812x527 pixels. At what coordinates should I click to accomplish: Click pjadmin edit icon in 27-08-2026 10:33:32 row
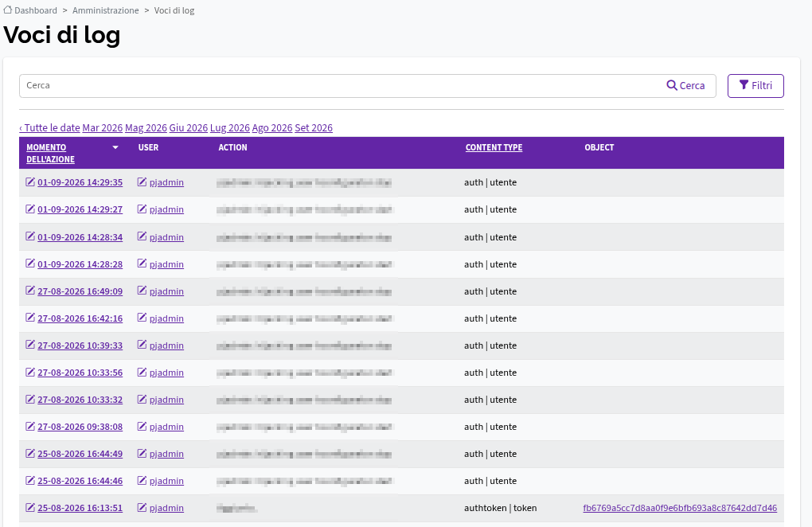142,399
